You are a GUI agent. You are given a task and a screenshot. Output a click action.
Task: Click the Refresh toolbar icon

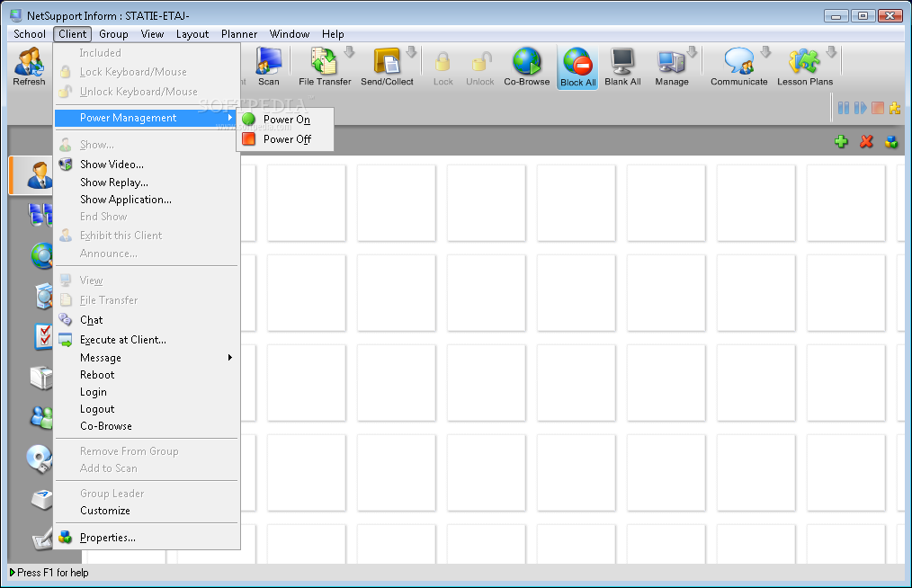coord(29,67)
